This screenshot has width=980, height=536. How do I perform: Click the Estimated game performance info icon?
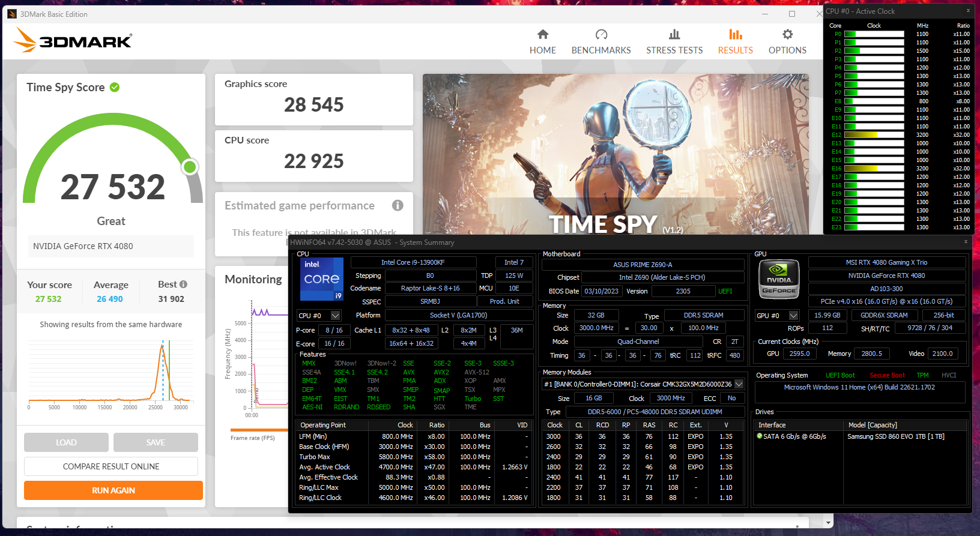pos(398,205)
